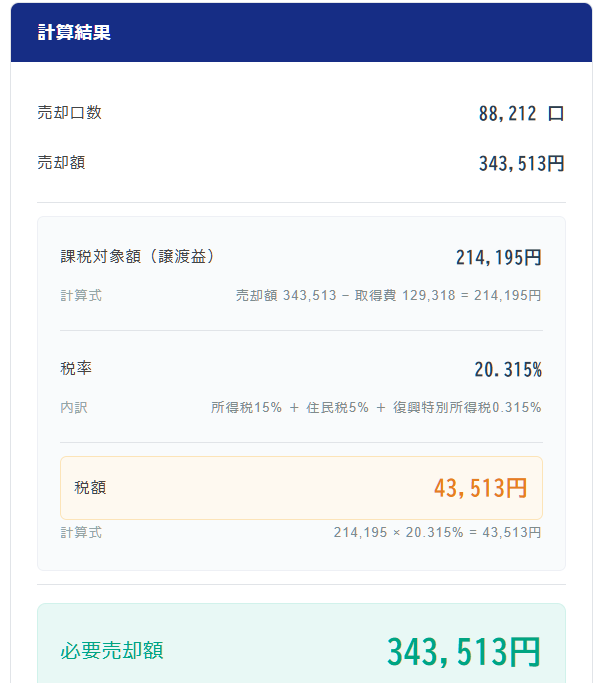Select the 売却額 − 取得費 formula text
The width and height of the screenshot is (600, 683).
coord(388,296)
